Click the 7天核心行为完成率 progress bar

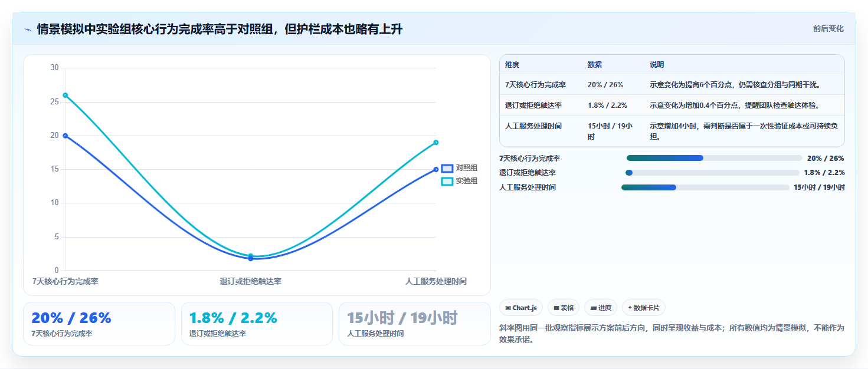pyautogui.click(x=715, y=158)
